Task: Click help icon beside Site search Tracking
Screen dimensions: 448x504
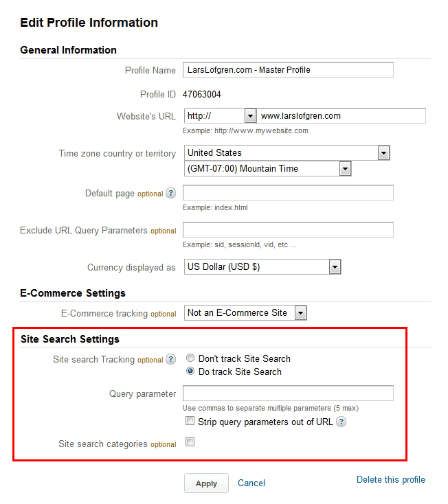Action: (171, 359)
